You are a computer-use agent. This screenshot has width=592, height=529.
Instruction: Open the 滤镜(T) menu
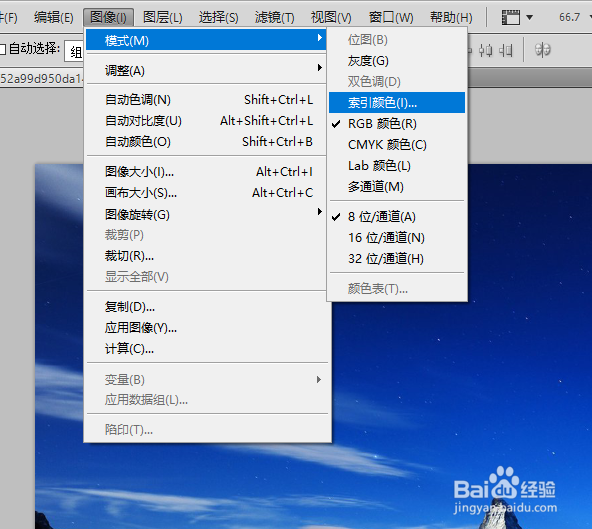(x=274, y=17)
